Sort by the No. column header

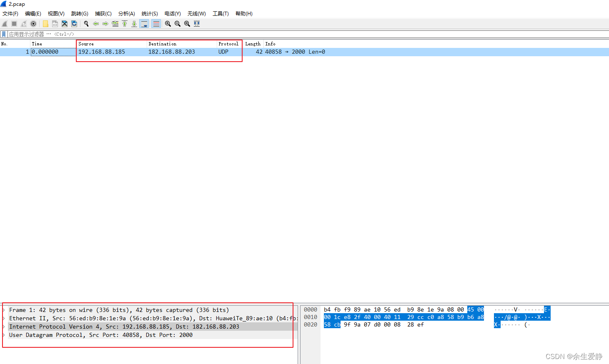click(x=15, y=44)
